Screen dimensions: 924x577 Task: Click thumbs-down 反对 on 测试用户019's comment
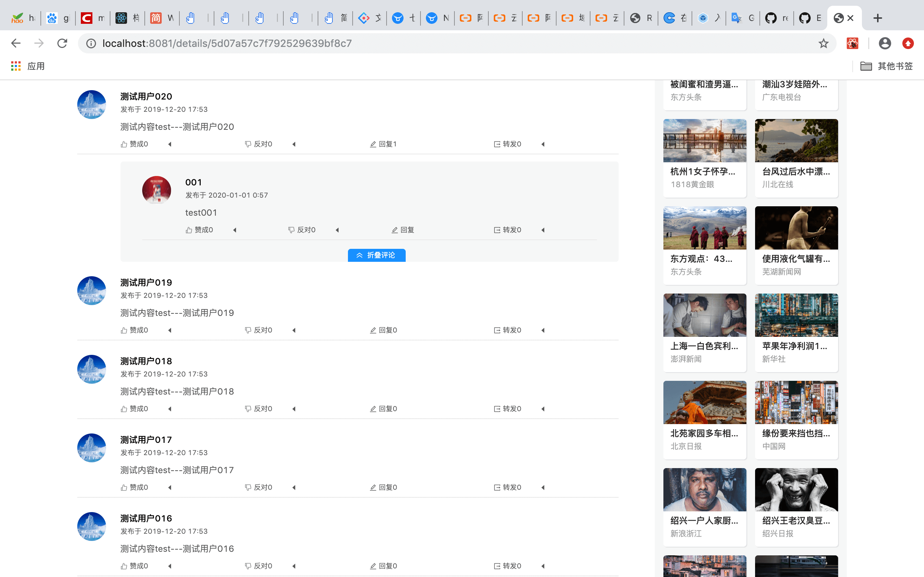(x=258, y=330)
